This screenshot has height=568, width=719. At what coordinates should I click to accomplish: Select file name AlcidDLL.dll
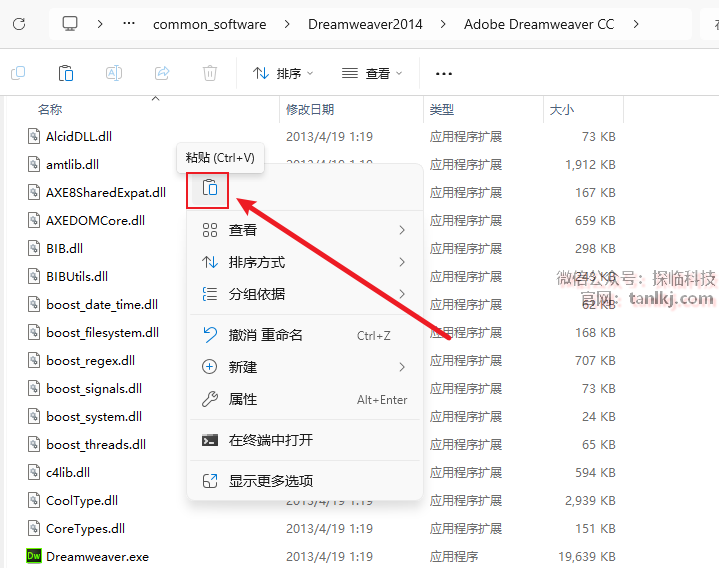click(x=79, y=136)
